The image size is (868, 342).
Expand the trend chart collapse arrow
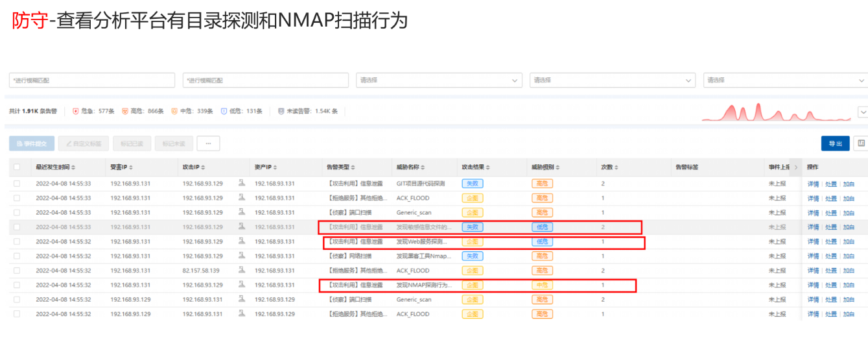point(862,112)
